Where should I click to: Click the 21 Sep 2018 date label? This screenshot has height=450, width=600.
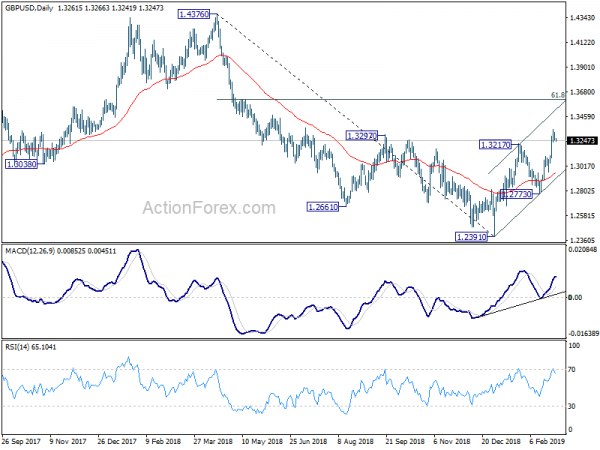[x=405, y=441]
